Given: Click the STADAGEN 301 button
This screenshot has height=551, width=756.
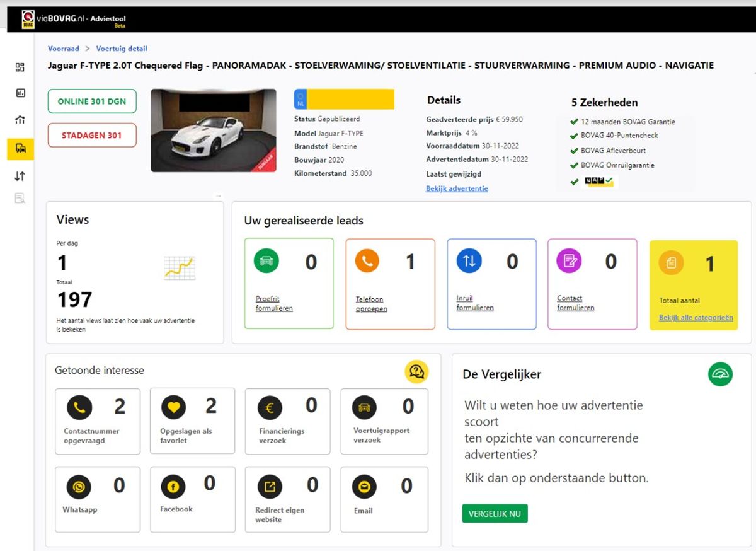Looking at the screenshot, I should click(92, 136).
